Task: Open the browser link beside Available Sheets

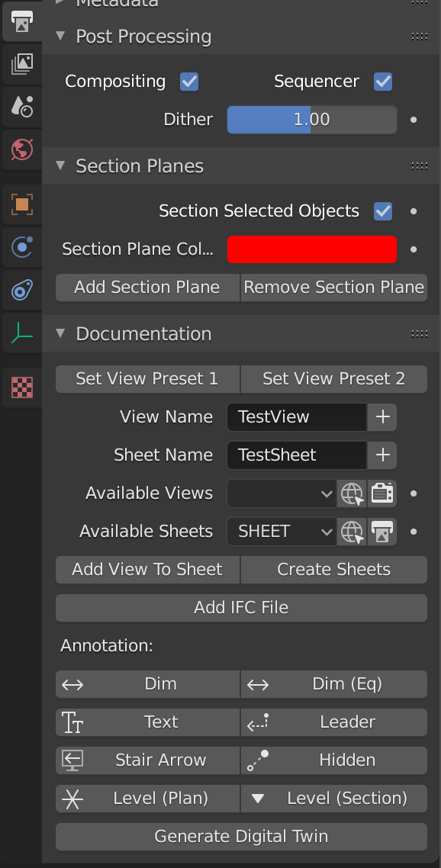Action: [352, 532]
